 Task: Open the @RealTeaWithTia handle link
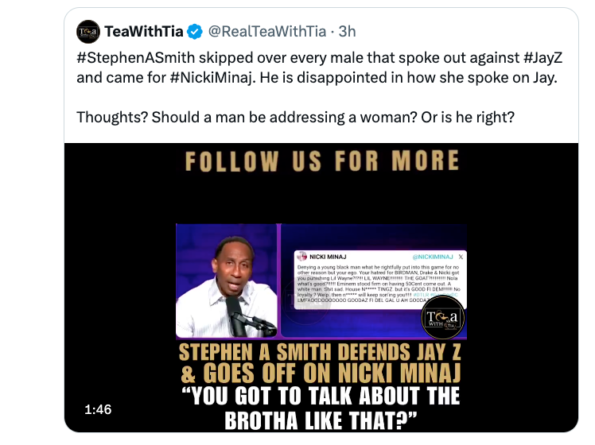[x=267, y=31]
